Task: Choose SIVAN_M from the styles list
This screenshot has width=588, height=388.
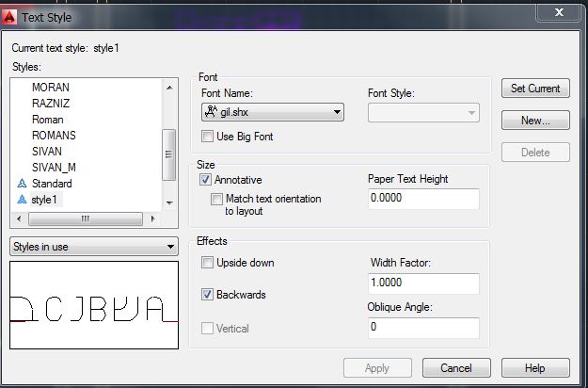Action: (x=54, y=168)
